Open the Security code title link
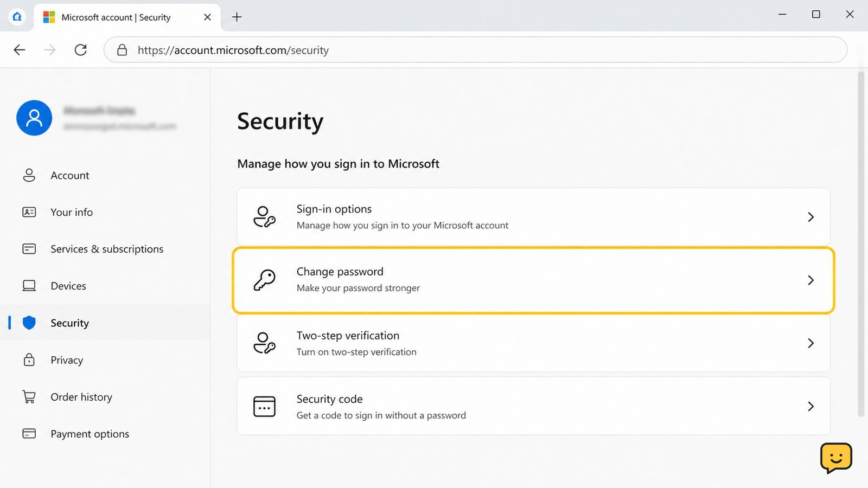868x488 pixels. pos(329,399)
